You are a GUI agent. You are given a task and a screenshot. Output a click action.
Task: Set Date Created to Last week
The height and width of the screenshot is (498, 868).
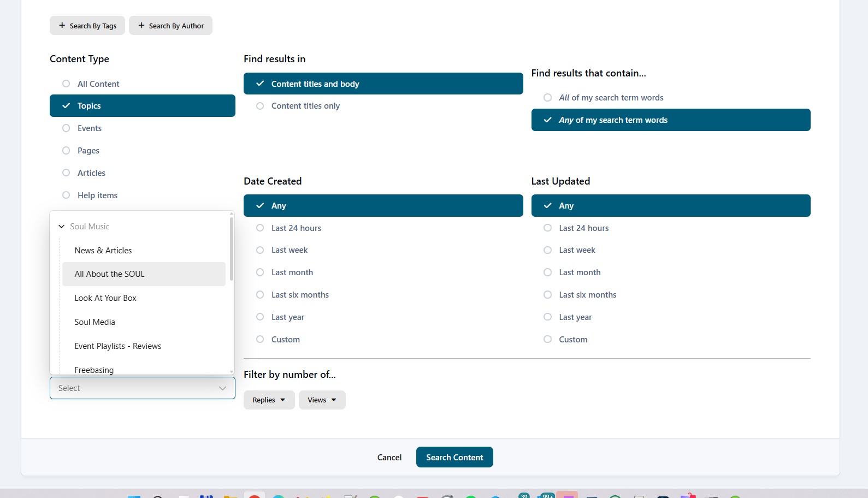coord(260,250)
